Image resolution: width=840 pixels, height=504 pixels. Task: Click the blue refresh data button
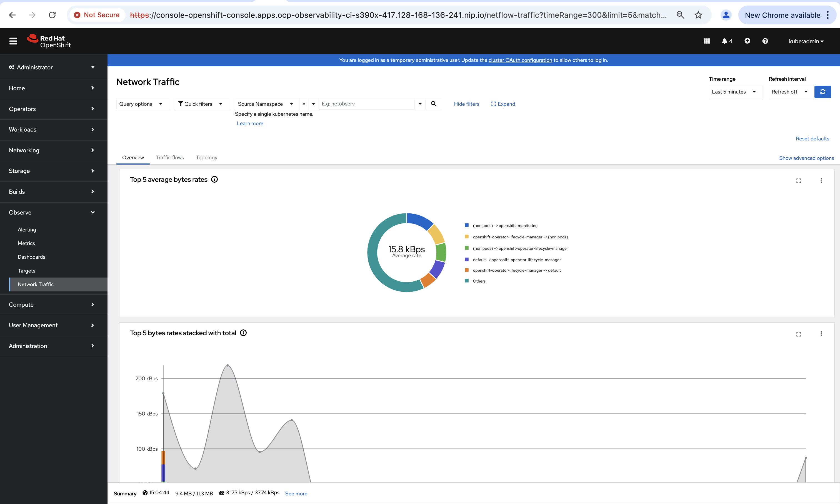[823, 92]
